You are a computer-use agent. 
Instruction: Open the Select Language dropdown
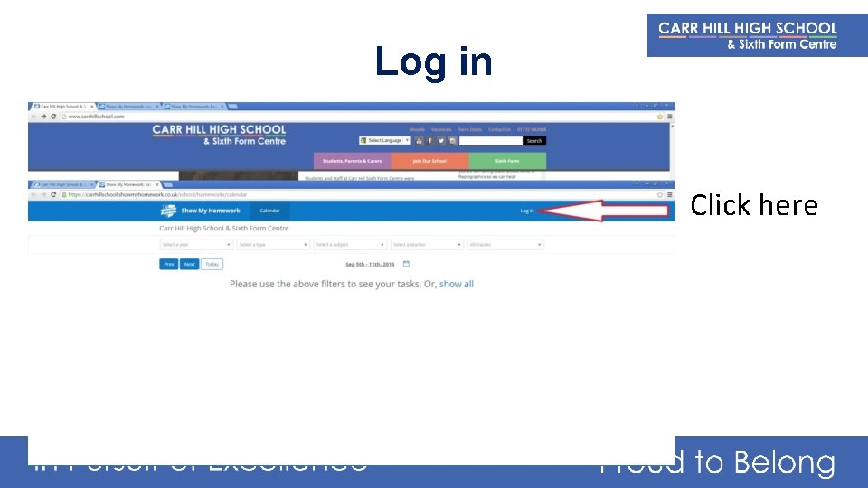[385, 141]
